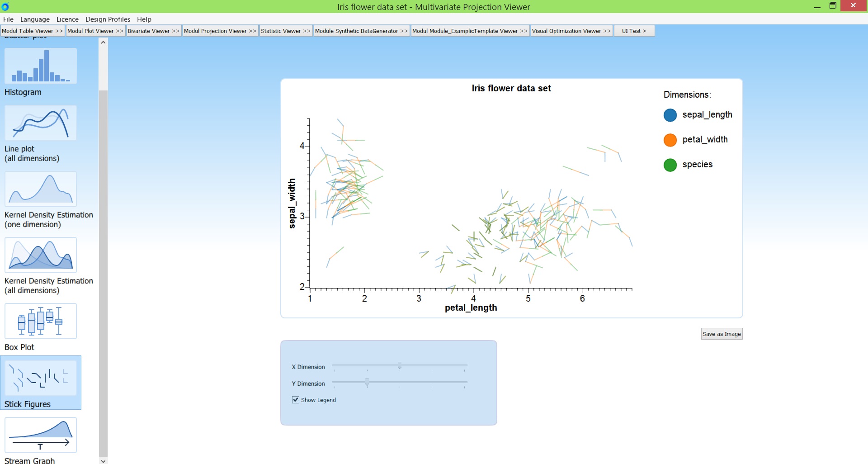Select the Histogram chart icon
Viewport: 868px width, 464px height.
tap(41, 66)
